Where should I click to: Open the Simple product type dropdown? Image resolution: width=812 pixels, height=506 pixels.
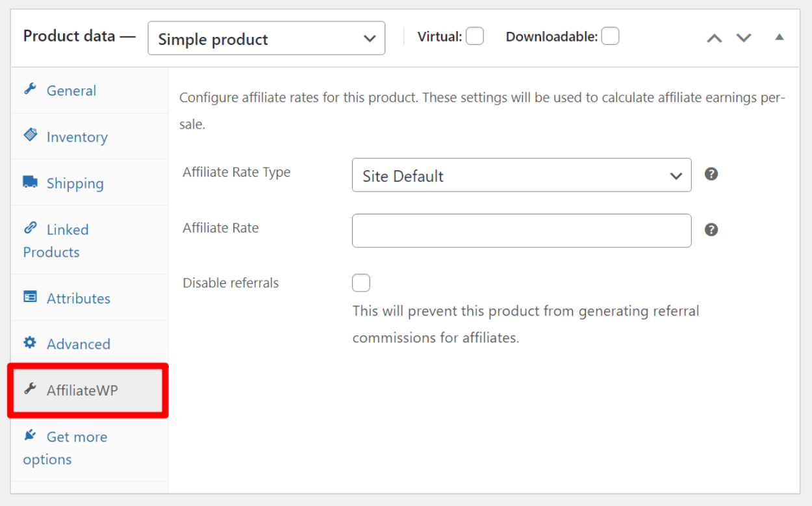[266, 39]
